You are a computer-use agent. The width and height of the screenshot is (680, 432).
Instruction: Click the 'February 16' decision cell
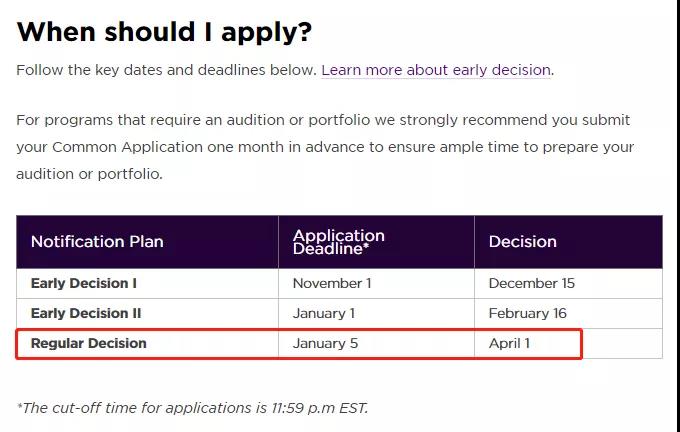[528, 313]
